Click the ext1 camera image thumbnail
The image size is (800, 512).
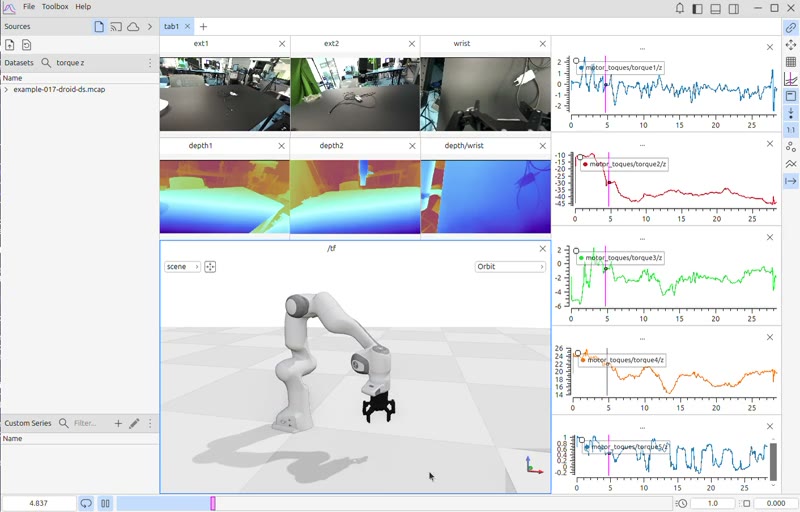coord(225,94)
